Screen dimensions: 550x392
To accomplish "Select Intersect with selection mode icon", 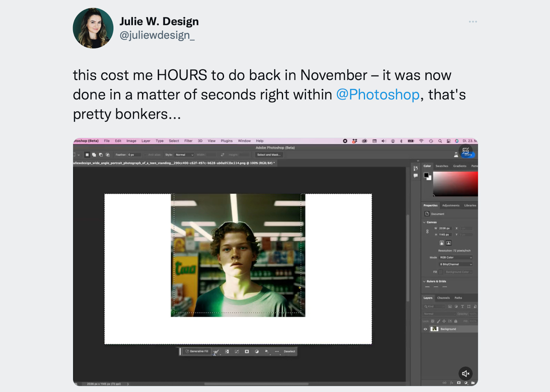I will pyautogui.click(x=108, y=155).
